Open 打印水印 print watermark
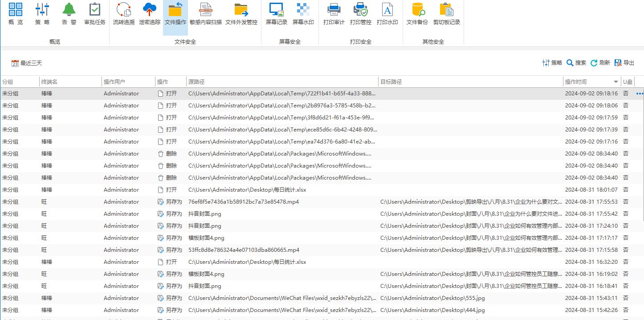Screen dimensions: 644x320 pos(387,13)
